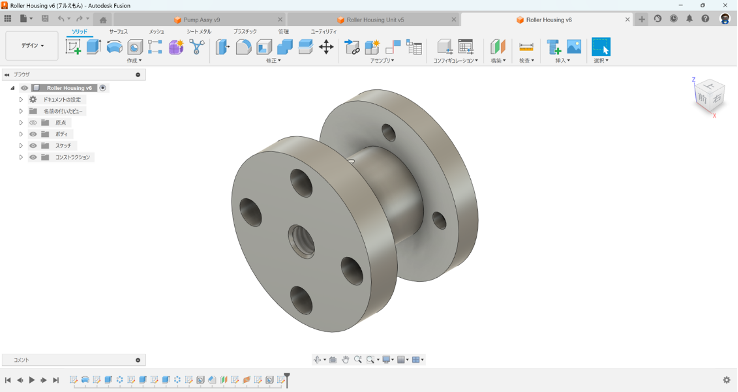Viewport: 738px width, 392px height.
Task: Select the Create Form purple icon
Action: coord(176,47)
